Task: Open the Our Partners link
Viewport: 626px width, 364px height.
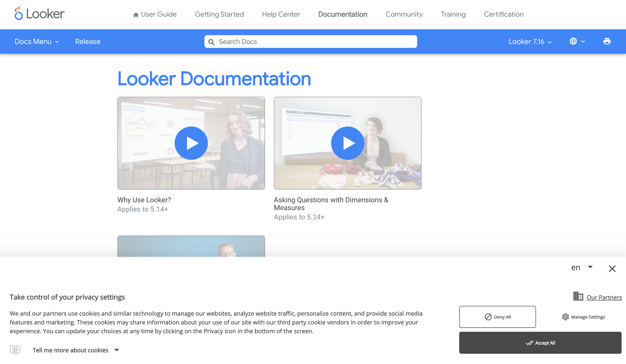Action: coord(604,297)
